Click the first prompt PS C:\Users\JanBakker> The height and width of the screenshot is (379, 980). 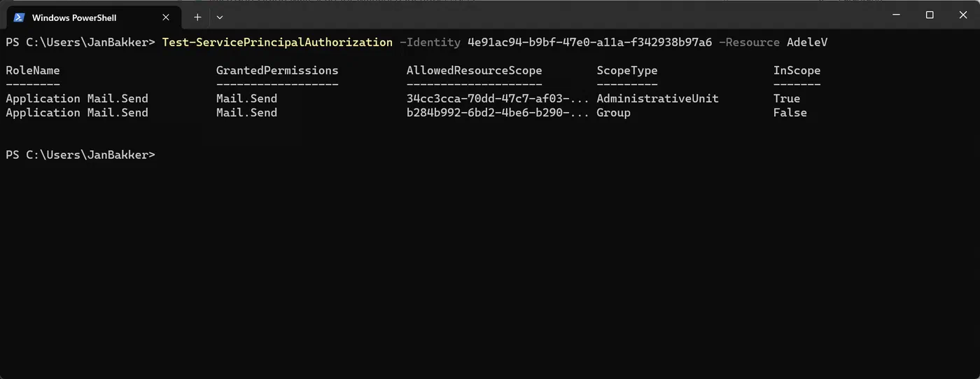(x=80, y=43)
